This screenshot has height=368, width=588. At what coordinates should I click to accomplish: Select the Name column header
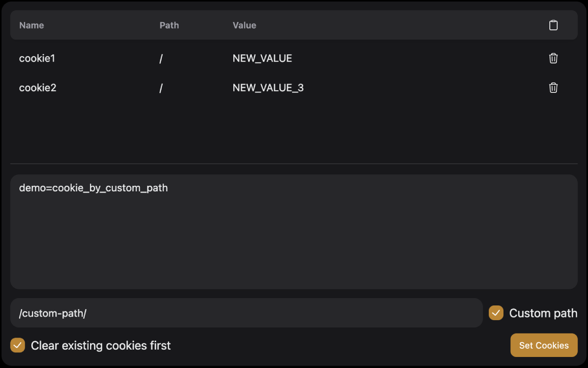[31, 25]
